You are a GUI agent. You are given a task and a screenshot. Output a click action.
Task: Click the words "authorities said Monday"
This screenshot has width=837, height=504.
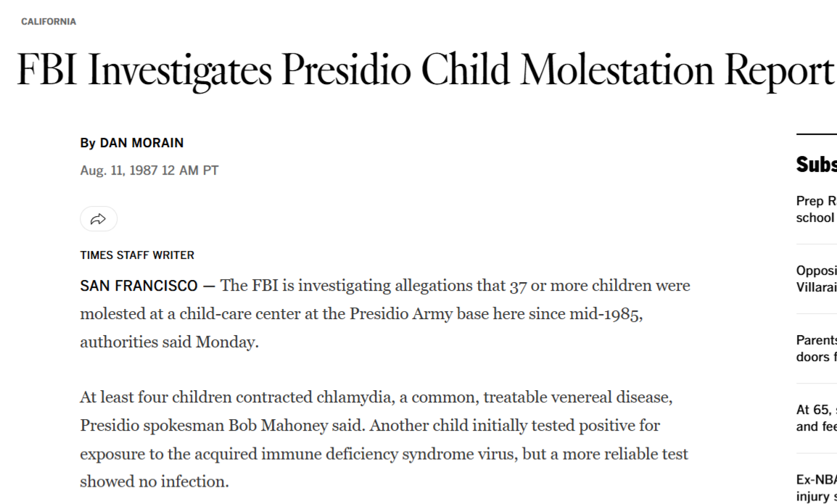tap(169, 342)
